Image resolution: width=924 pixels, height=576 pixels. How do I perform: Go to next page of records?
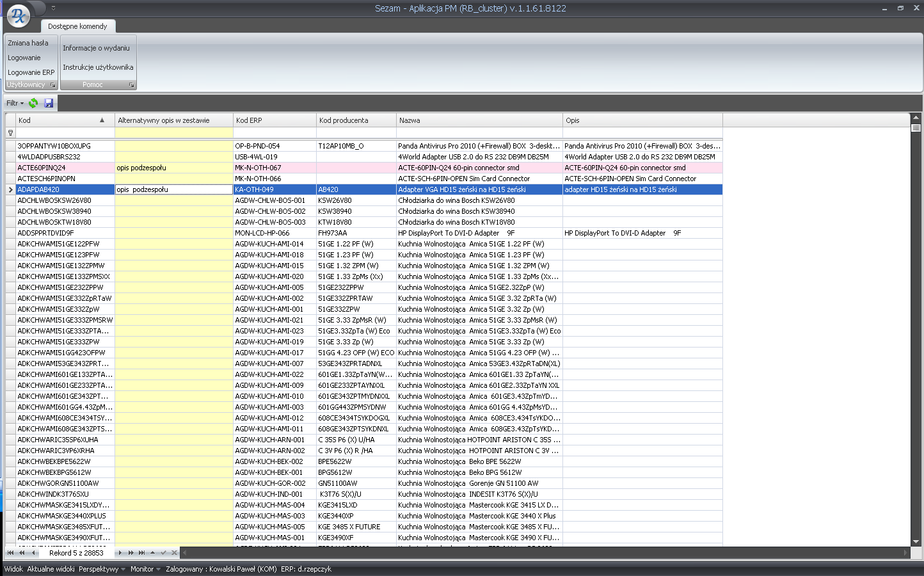131,553
